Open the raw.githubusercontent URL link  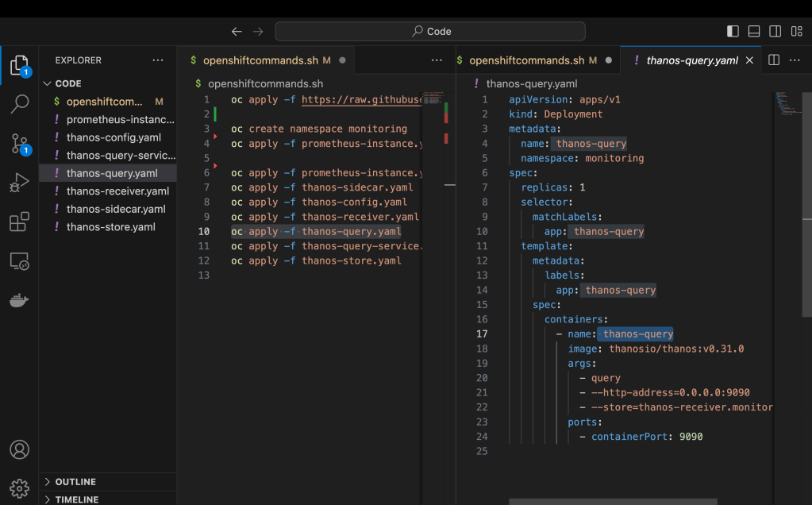(361, 99)
